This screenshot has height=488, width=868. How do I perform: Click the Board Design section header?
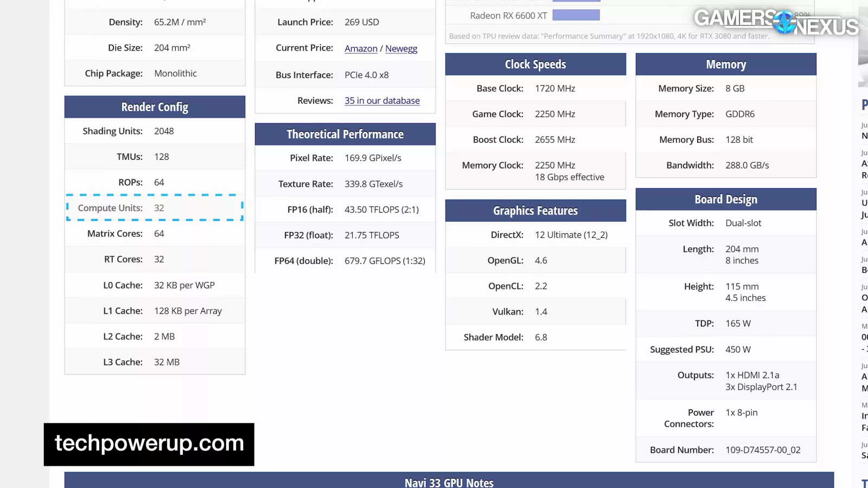726,199
